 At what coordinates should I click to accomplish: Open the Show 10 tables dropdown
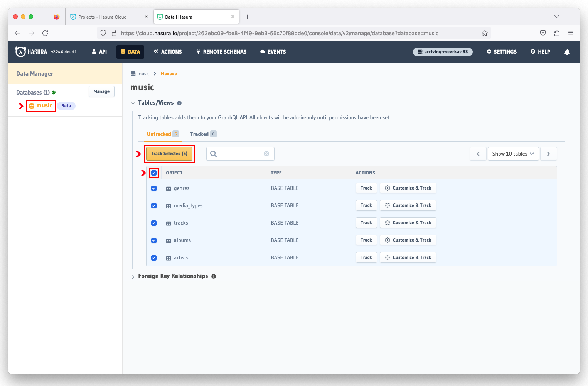tap(513, 154)
